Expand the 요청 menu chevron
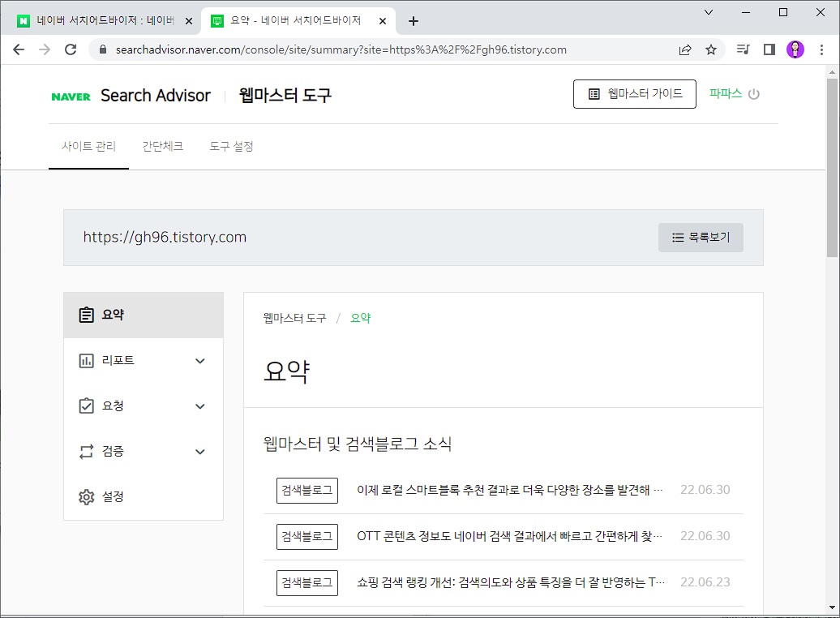840x618 pixels. click(x=199, y=406)
